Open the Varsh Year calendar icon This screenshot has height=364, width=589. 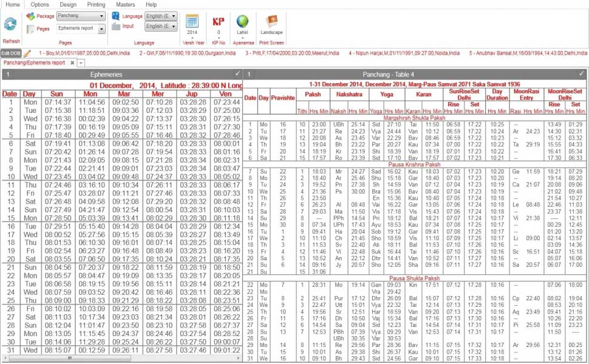(192, 21)
